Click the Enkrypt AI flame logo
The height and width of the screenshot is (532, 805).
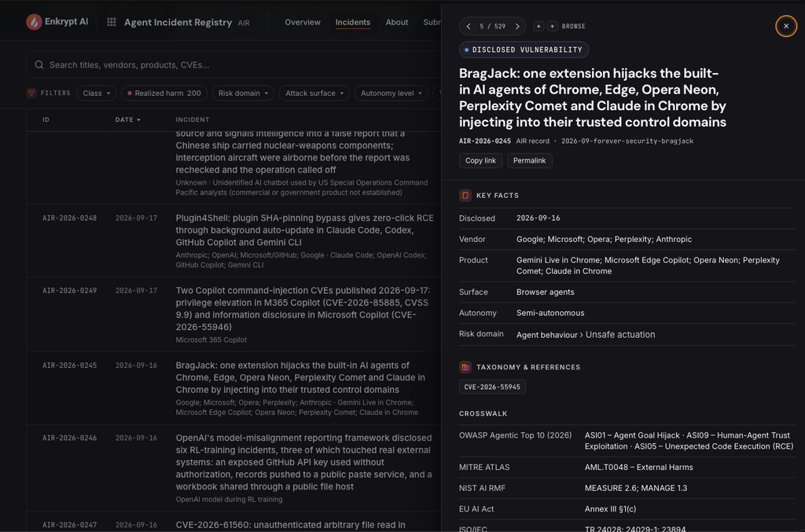34,21
